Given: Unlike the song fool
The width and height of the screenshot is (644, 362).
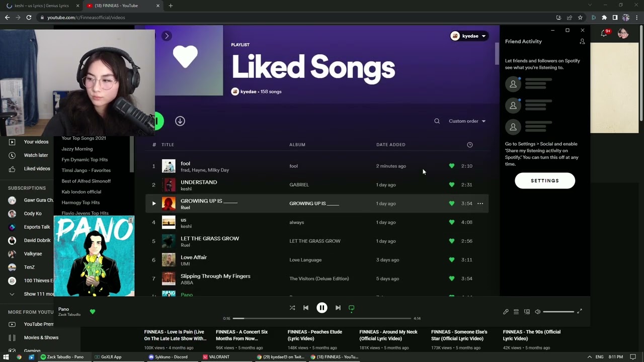Looking at the screenshot, I should coord(451,166).
